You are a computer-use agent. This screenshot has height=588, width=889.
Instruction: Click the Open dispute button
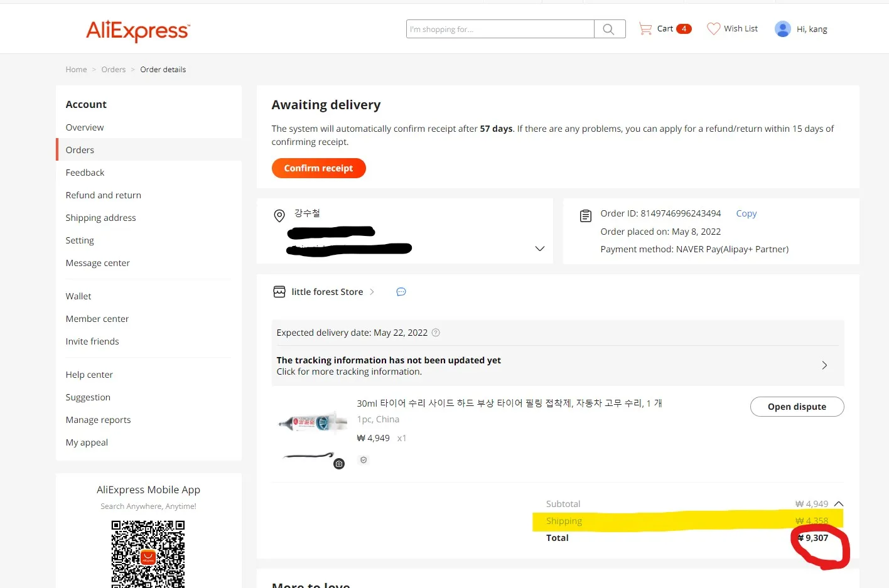click(797, 407)
